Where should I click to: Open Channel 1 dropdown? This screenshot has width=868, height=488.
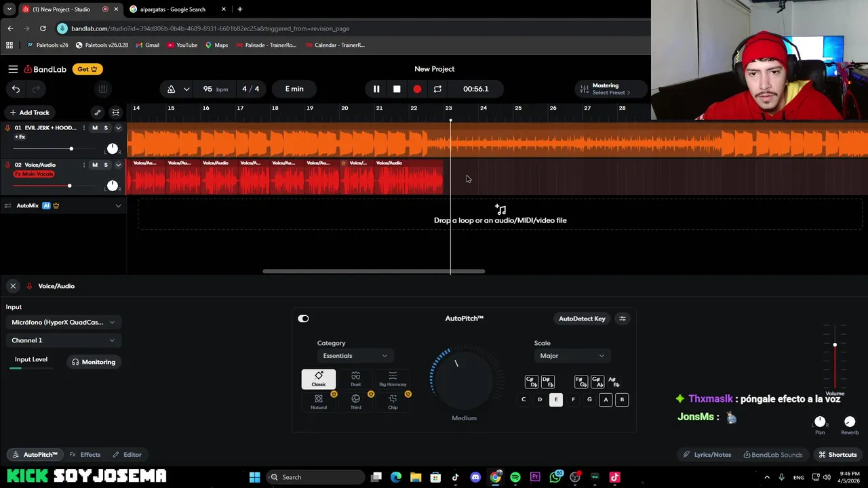point(63,340)
